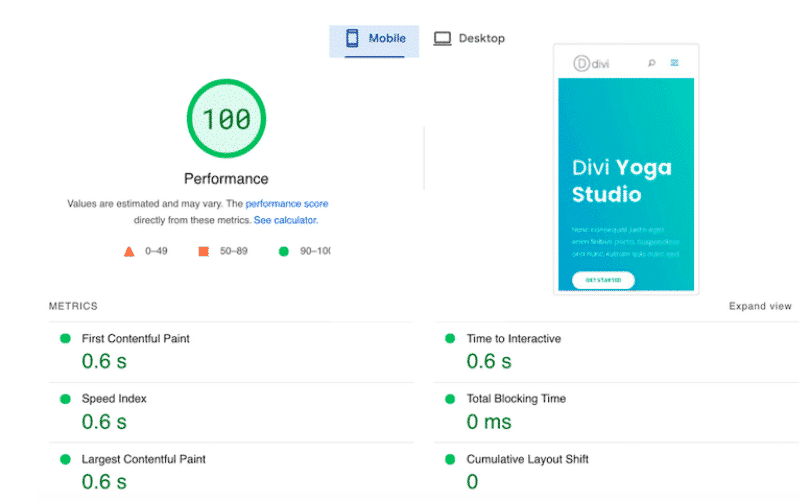
Task: Click the First Contentful Paint label
Action: pyautogui.click(x=135, y=339)
